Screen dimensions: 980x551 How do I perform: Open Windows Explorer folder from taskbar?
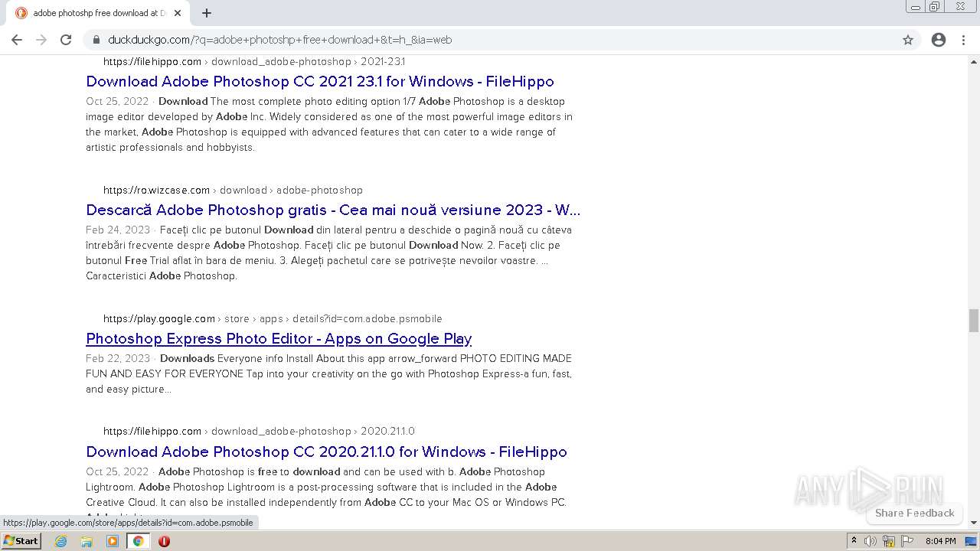87,541
